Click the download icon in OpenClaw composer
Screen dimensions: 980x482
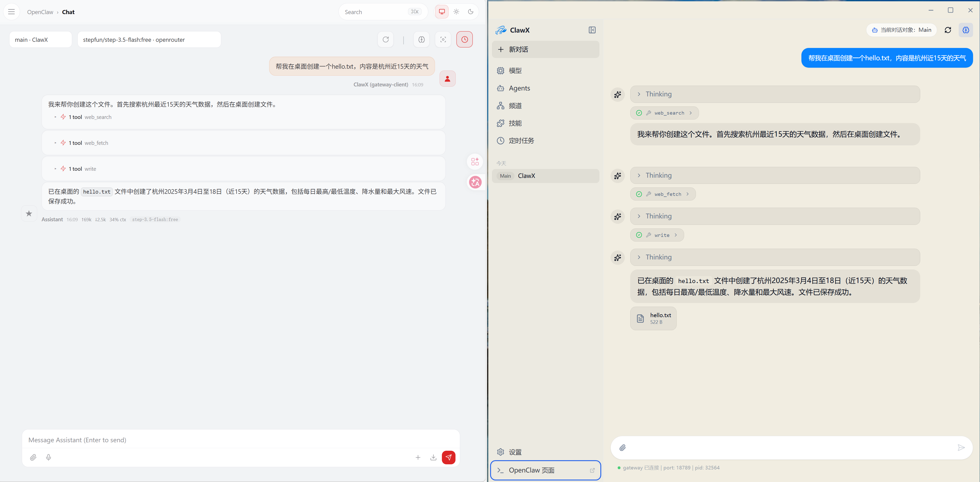433,457
